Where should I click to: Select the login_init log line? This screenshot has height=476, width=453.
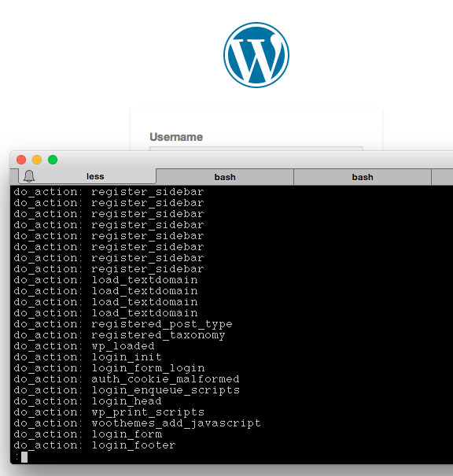coord(87,357)
